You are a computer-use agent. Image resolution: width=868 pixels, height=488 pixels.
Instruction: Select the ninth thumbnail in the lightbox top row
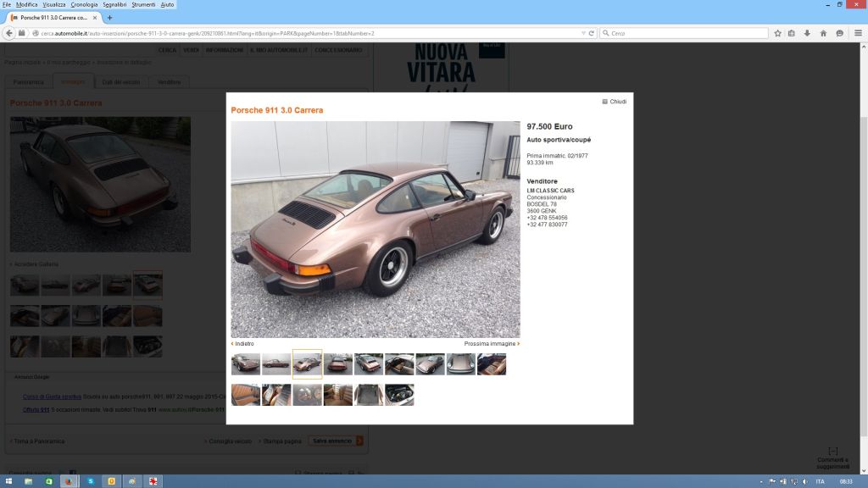(492, 364)
